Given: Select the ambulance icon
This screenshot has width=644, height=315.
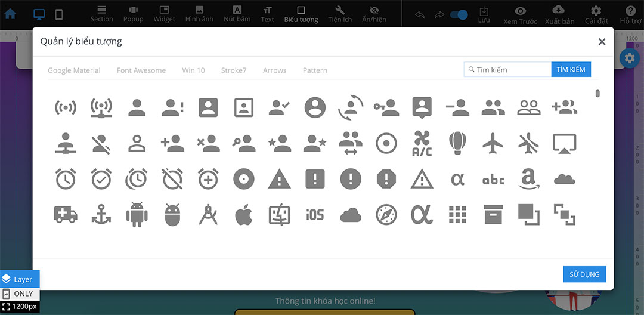Looking at the screenshot, I should point(66,214).
